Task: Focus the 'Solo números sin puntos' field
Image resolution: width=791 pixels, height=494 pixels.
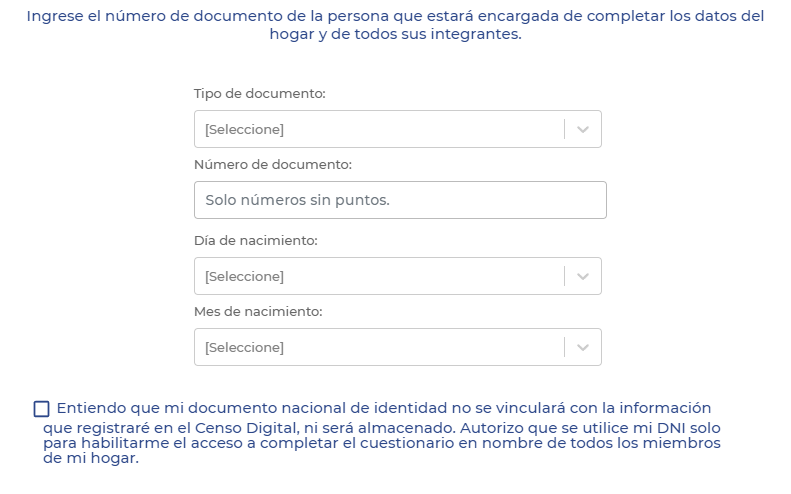Action: pyautogui.click(x=400, y=200)
